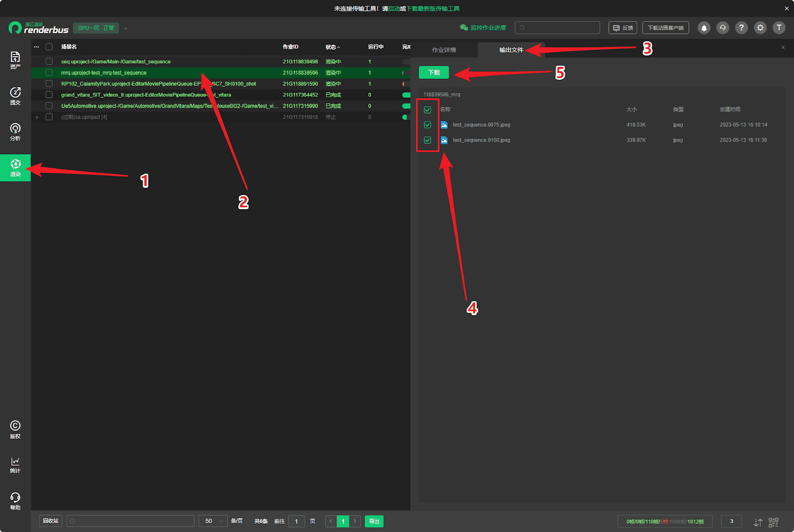Click the image icon of test_sequence.0150.jpeg

(x=444, y=140)
